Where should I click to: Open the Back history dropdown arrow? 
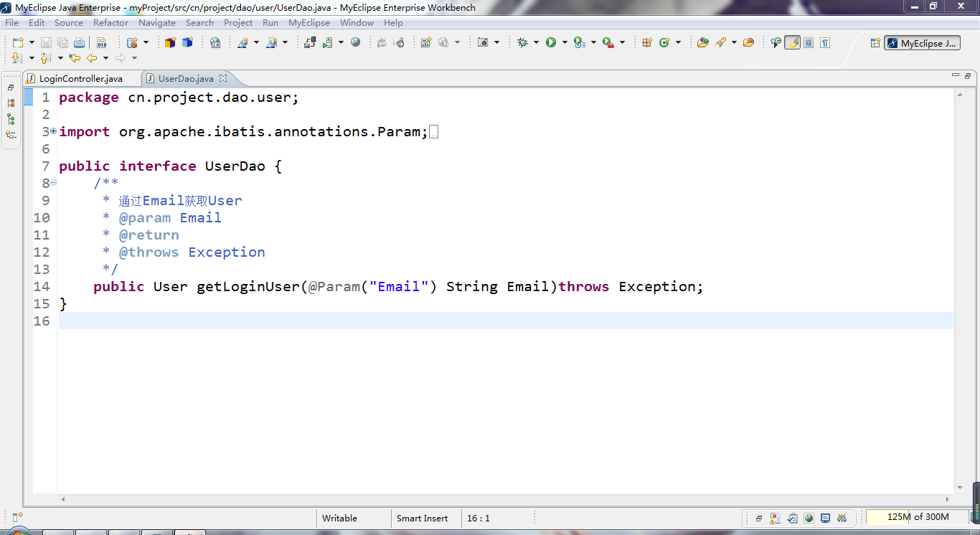(105, 58)
